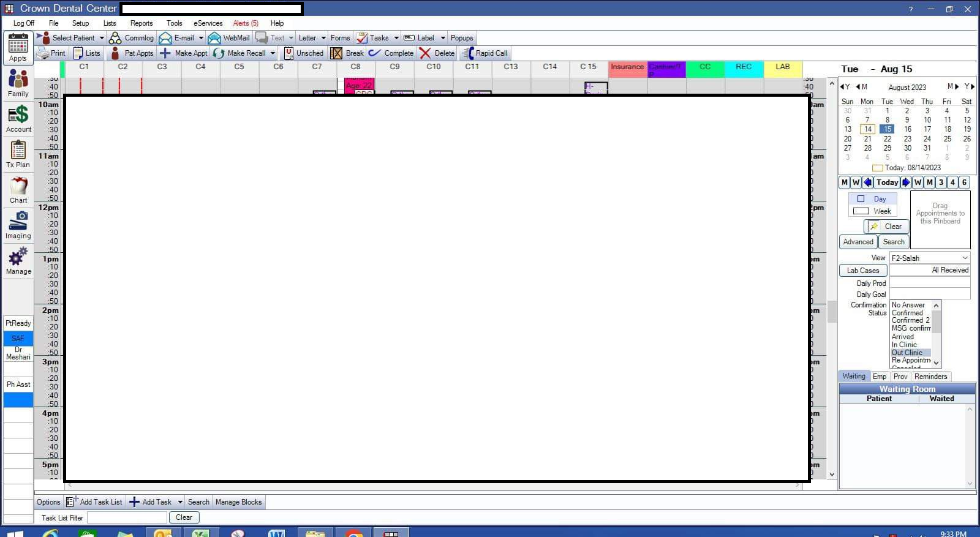Viewport: 980px width, 537px height.
Task: Open the Reports menu
Action: pyautogui.click(x=141, y=23)
